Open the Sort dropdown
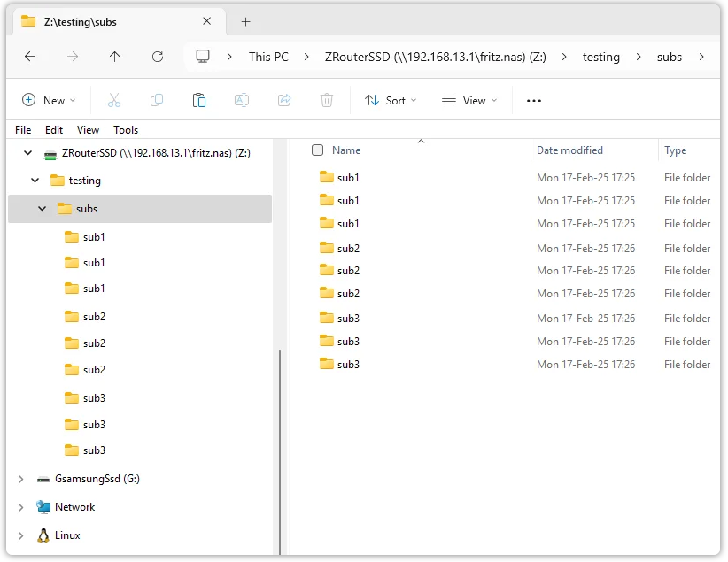Screen dimensions: 728x562 pyautogui.click(x=391, y=100)
